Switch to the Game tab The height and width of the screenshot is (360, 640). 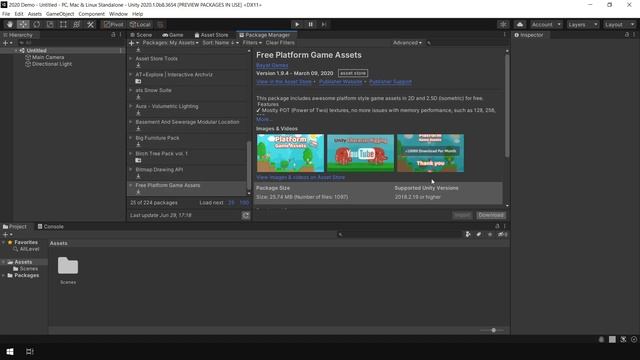173,35
